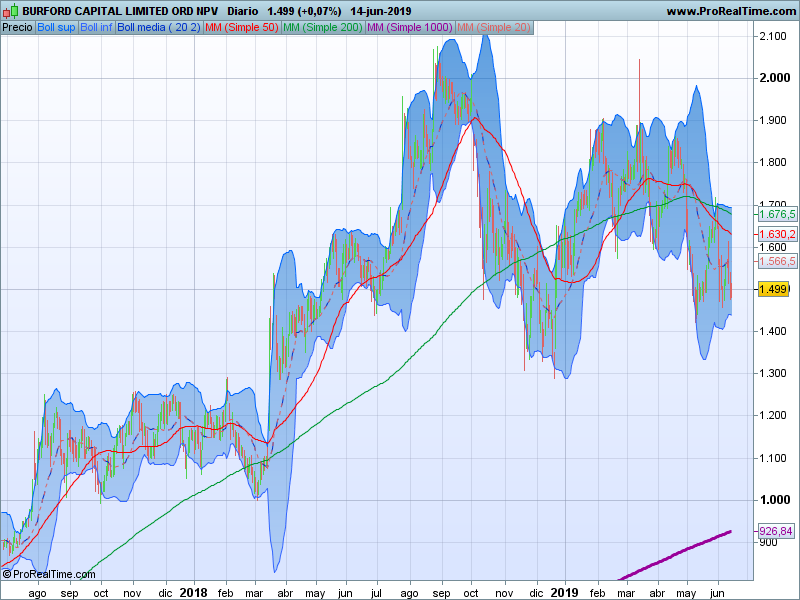Screen dimensions: 800x600
Task: Select the MM (Simple 1000) indicator label
Action: pos(410,28)
